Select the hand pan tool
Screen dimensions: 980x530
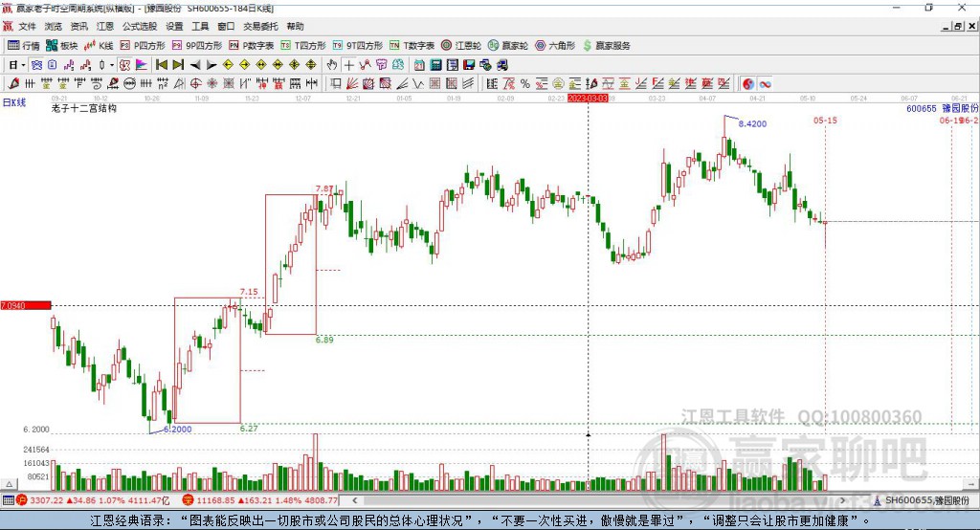click(332, 65)
